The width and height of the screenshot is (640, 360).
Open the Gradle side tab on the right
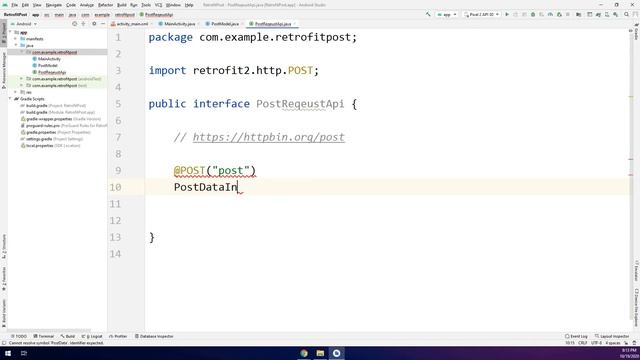636,32
